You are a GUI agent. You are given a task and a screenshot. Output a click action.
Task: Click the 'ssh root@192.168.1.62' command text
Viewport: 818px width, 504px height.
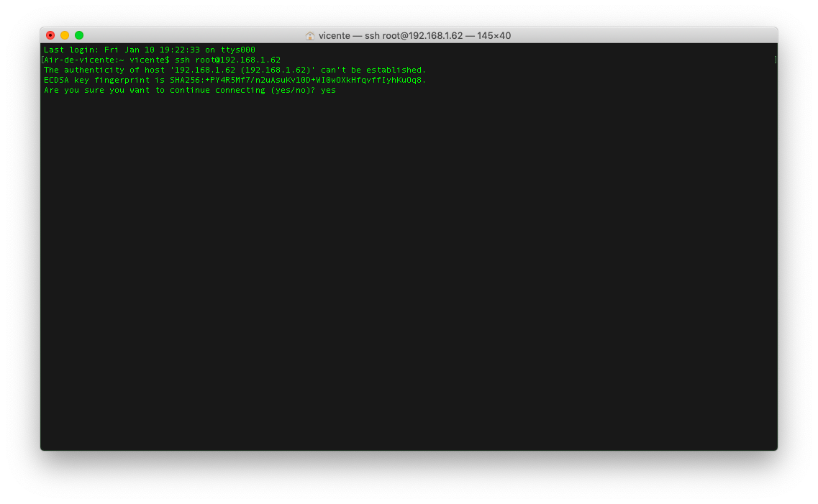(227, 60)
